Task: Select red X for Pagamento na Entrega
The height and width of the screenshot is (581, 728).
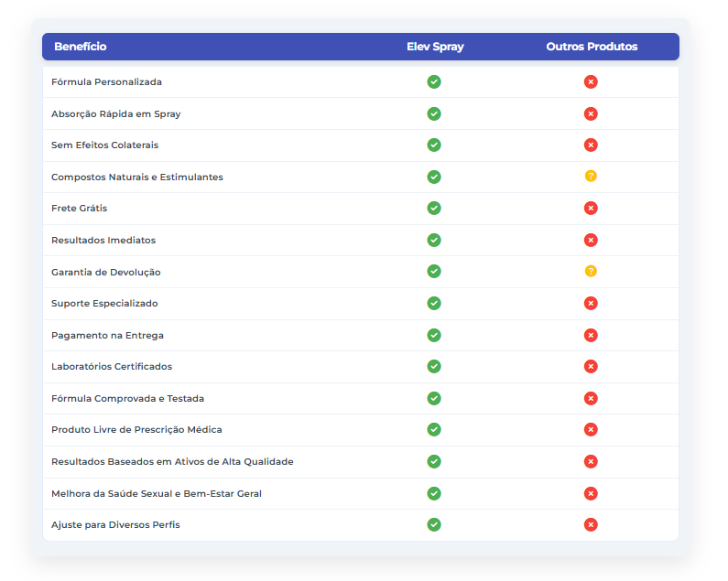Action: click(591, 335)
